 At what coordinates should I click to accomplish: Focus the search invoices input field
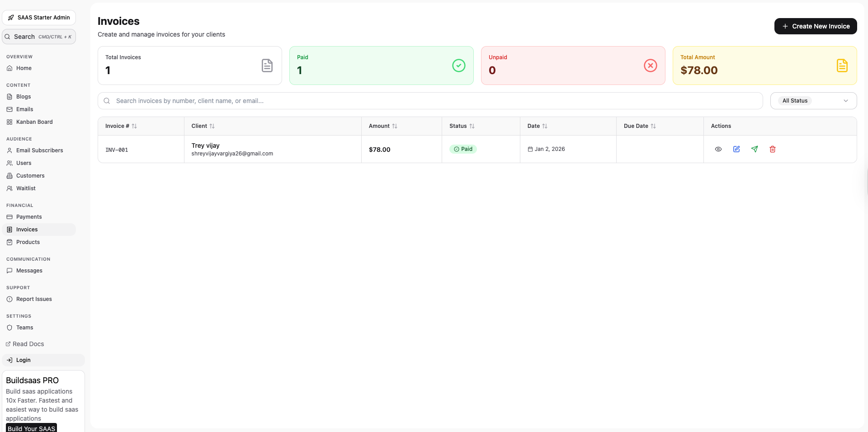[x=430, y=101]
